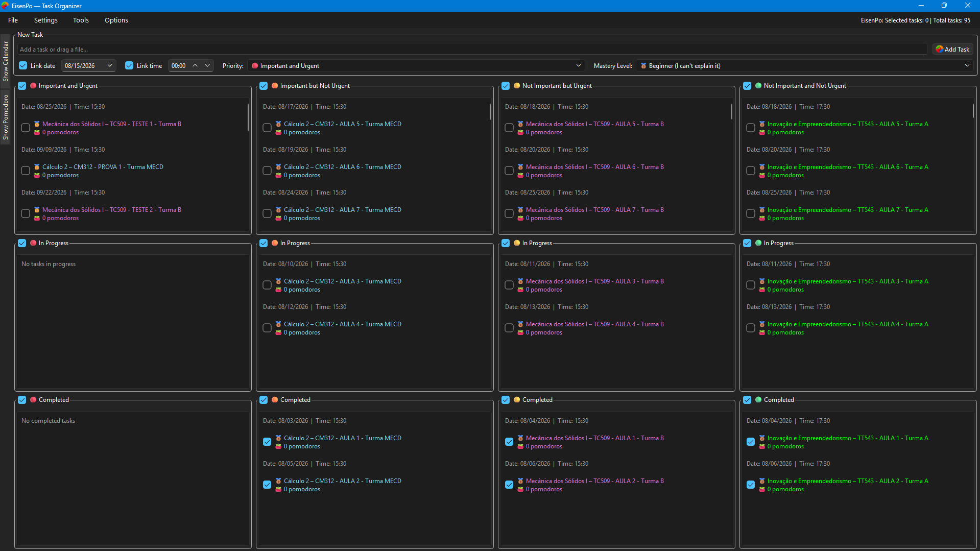Open the Show Pomodoro side tab
980x551 pixels.
[6, 117]
